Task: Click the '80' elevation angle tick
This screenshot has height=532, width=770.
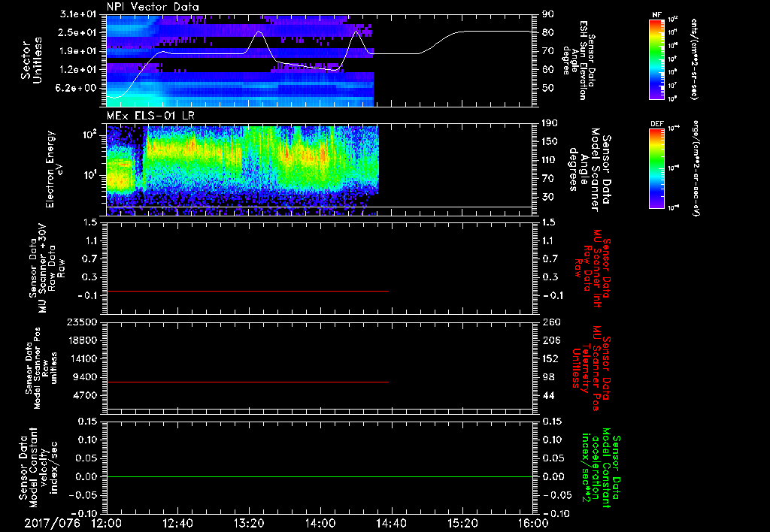Action: [548, 32]
